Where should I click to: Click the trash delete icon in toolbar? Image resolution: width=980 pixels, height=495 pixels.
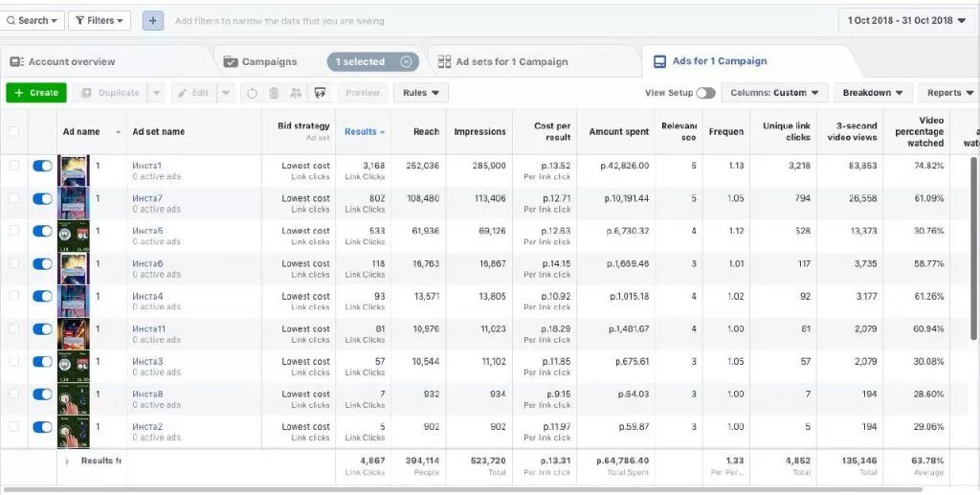pos(274,93)
